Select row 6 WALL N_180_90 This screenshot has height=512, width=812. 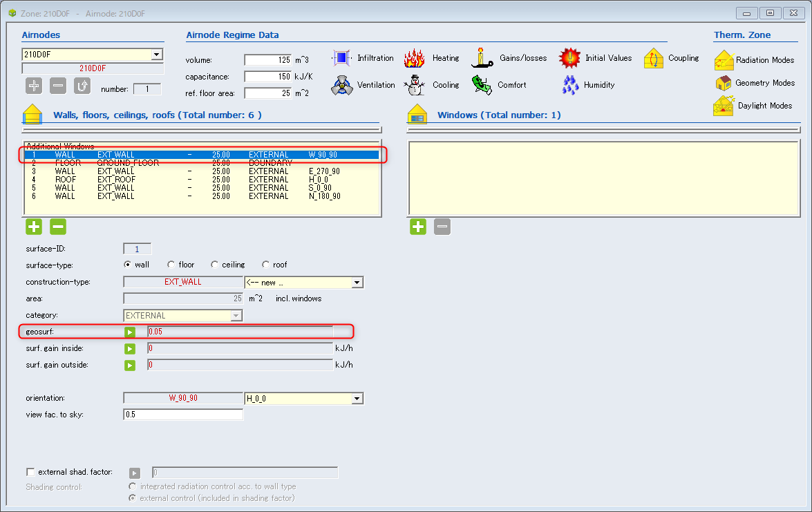pyautogui.click(x=202, y=196)
